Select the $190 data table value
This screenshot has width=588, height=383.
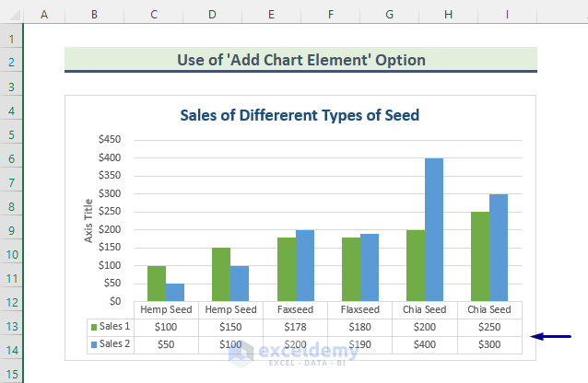360,343
